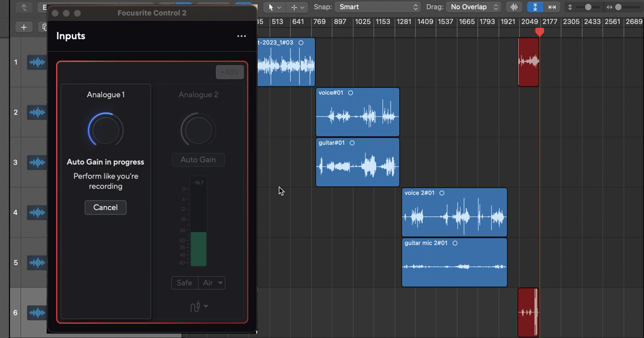The image size is (644, 338).
Task: Click the loop circle on guitar#01 region
Action: (352, 143)
